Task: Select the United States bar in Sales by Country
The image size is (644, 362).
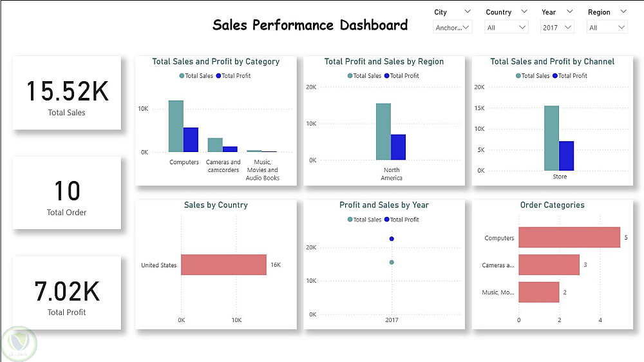Action: (x=223, y=265)
